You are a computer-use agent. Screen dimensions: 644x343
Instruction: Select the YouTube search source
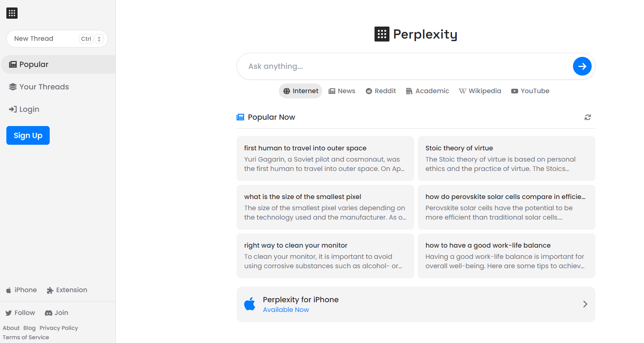(x=530, y=91)
